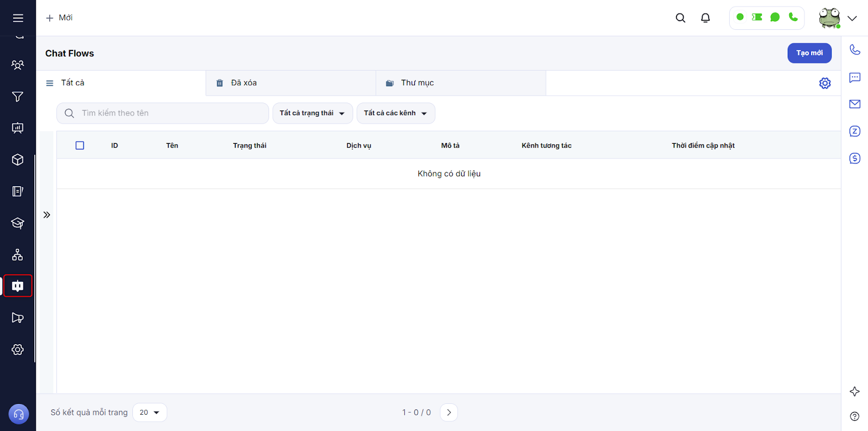Expand the Tất cả các kênh dropdown

point(395,113)
